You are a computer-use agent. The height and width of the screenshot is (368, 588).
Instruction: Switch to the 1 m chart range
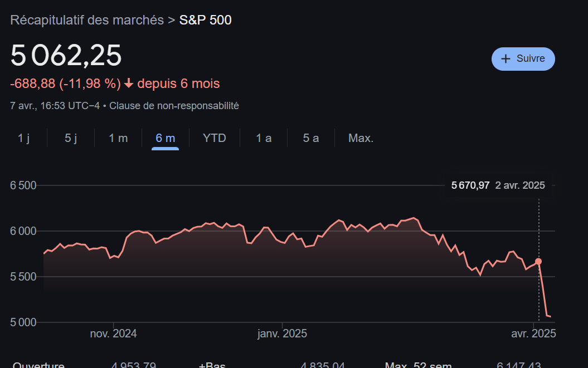tap(118, 138)
